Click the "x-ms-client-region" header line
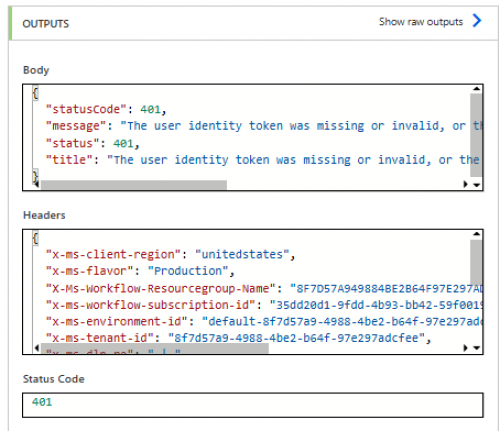The height and width of the screenshot is (431, 500). pyautogui.click(x=170, y=255)
